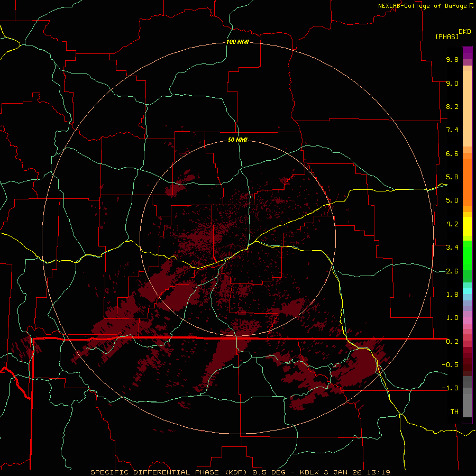This screenshot has width=476, height=476.
Task: Click the 1.8 value on the scale
Action: click(452, 295)
